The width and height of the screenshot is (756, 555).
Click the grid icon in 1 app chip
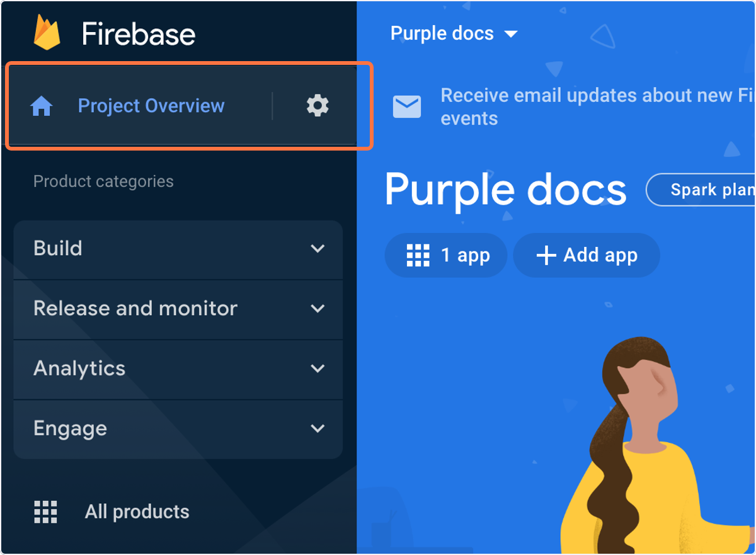(x=418, y=256)
